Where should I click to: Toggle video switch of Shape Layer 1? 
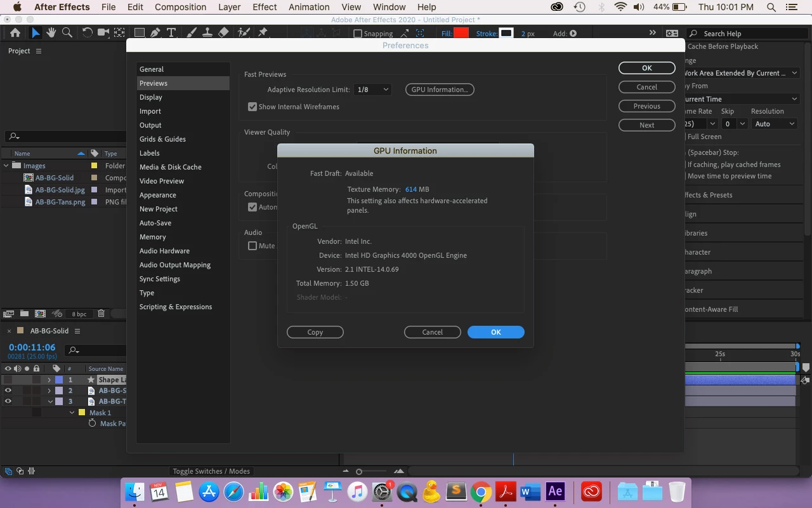[x=8, y=380]
